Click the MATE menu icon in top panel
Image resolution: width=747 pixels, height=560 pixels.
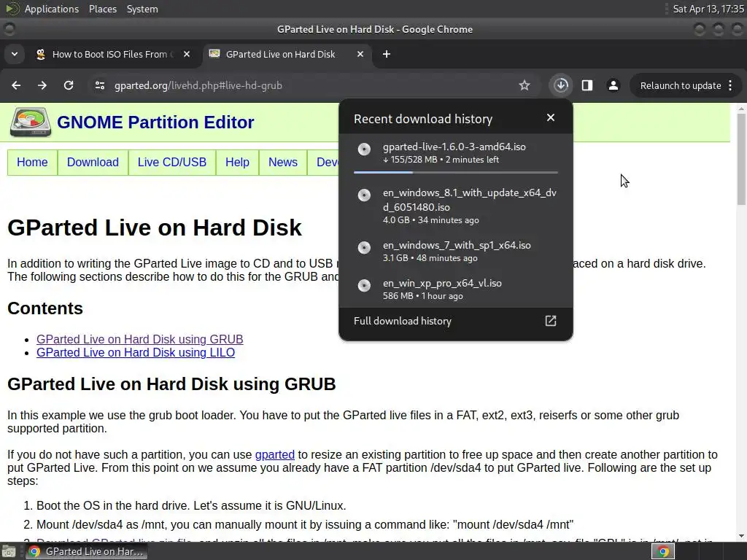pos(12,9)
